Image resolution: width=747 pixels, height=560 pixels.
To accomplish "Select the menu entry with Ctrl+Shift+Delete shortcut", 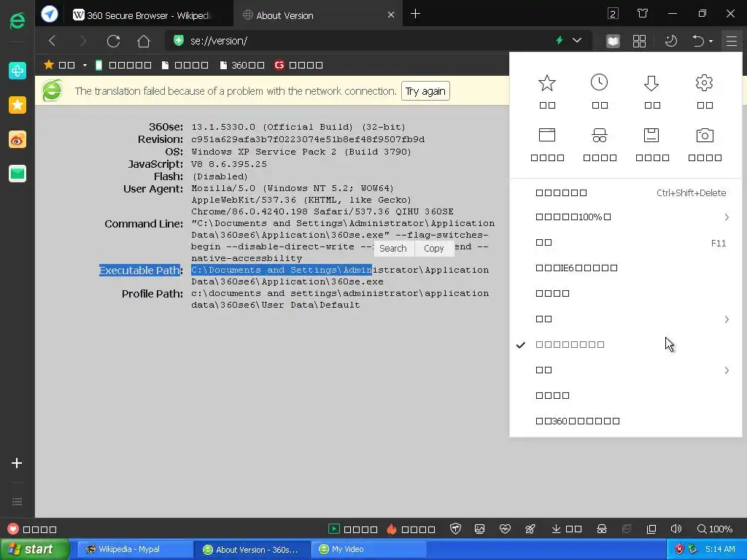I will tap(625, 192).
